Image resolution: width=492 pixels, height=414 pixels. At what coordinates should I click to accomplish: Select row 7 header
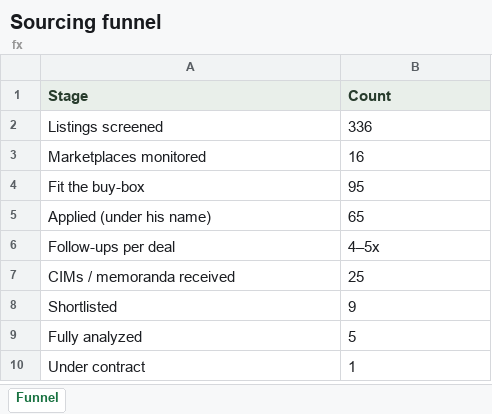20,276
